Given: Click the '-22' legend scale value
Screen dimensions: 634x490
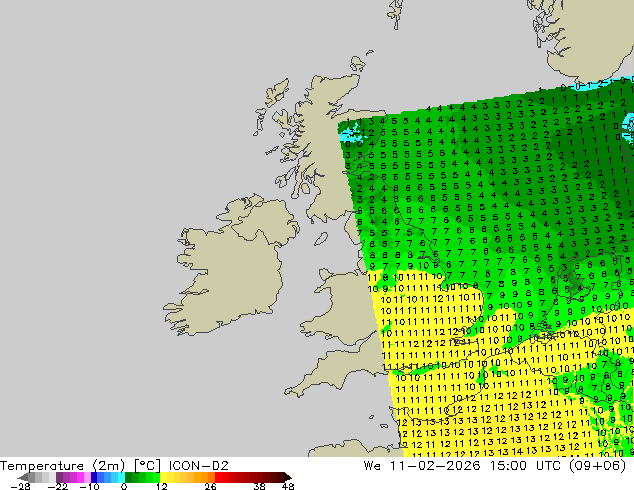Looking at the screenshot, I should pyautogui.click(x=58, y=486).
